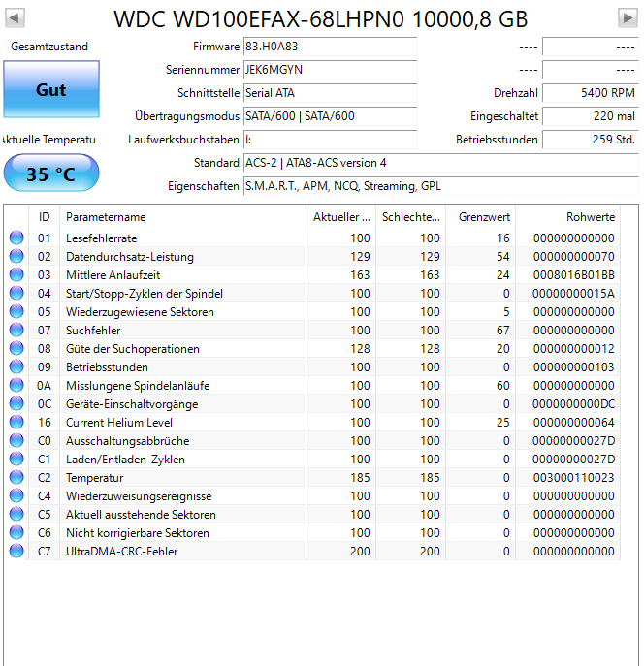The height and width of the screenshot is (666, 644).
Task: Select status circle for C0 Ausschaltungsabbrüche
Action: click(16, 440)
